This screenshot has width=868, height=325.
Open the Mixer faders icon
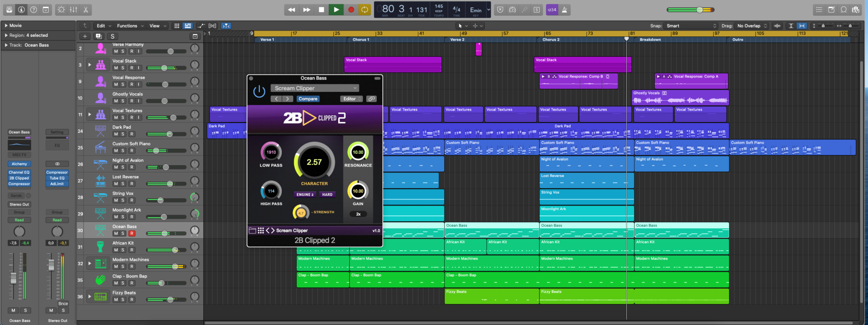(73, 10)
